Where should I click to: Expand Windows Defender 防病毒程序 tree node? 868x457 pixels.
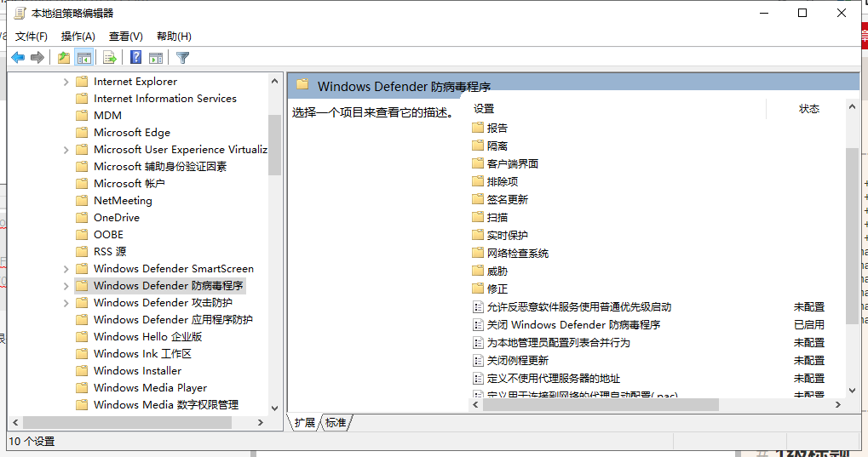pyautogui.click(x=66, y=286)
